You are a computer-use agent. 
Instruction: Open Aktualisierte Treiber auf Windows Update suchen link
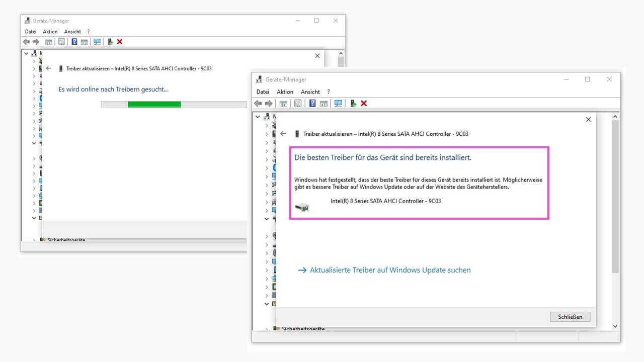coord(384,270)
